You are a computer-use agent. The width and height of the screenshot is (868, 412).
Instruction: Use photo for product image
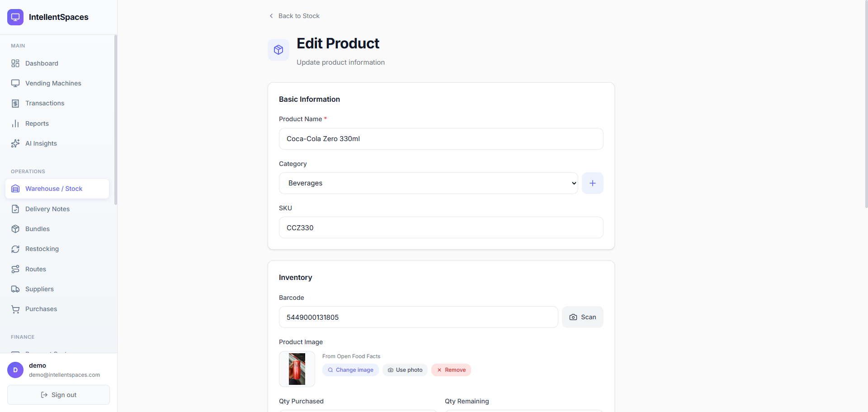pyautogui.click(x=405, y=370)
